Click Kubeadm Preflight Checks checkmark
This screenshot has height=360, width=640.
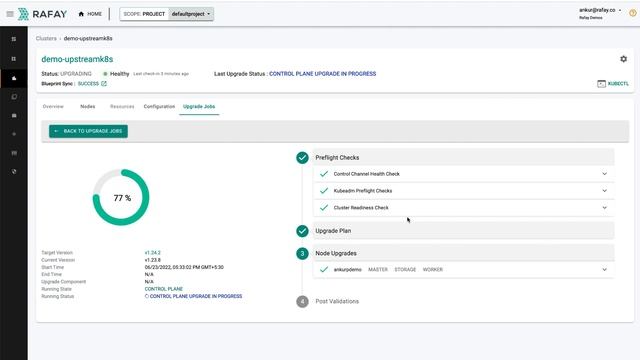324,191
